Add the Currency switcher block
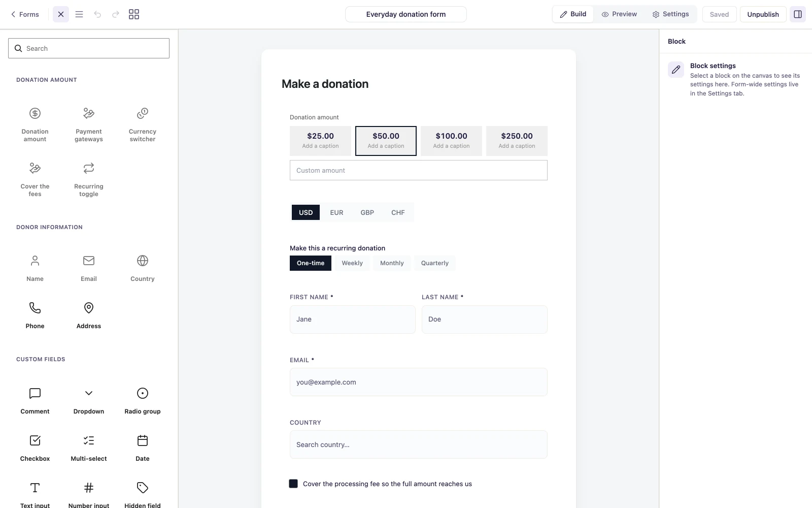This screenshot has width=812, height=508. (x=143, y=124)
